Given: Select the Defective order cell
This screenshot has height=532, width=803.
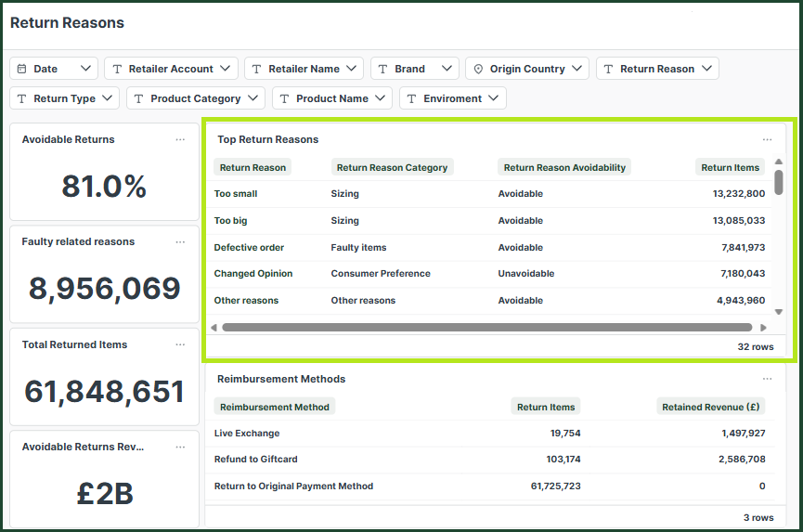Looking at the screenshot, I should coord(249,247).
